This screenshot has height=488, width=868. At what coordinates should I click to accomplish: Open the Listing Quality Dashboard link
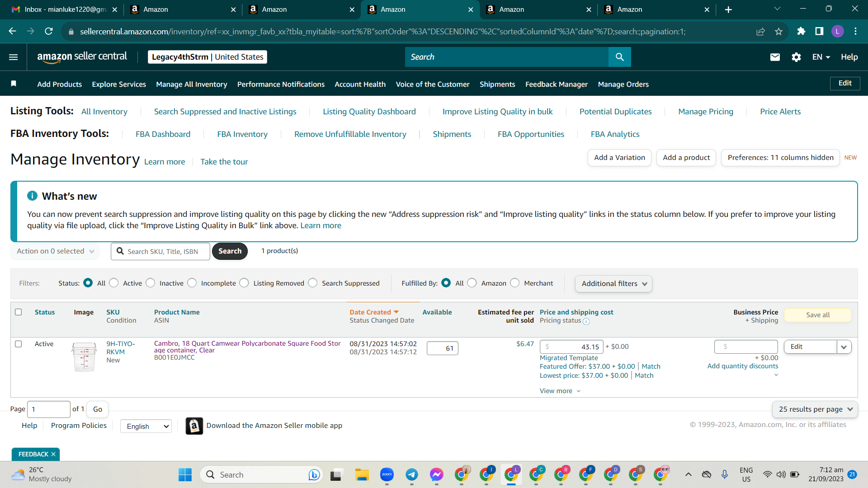[x=369, y=112]
